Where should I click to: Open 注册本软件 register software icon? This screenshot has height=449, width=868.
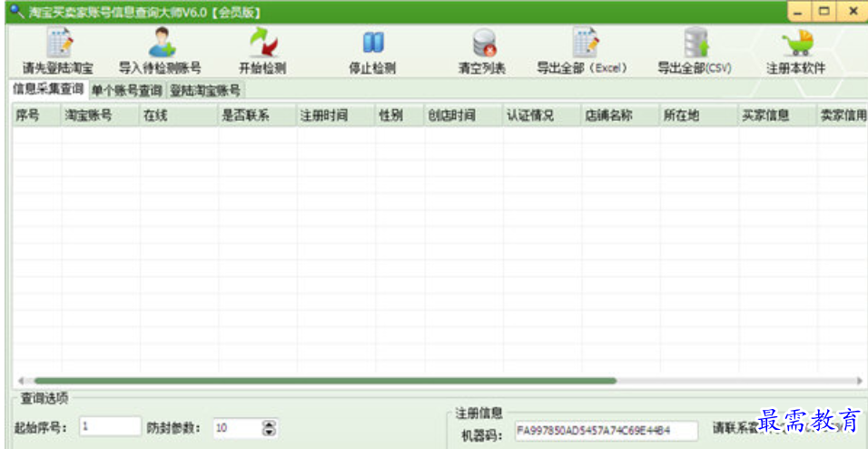(797, 43)
